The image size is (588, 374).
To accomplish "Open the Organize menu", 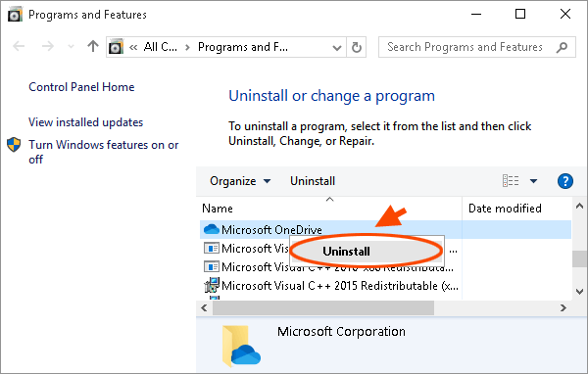I will [x=240, y=181].
